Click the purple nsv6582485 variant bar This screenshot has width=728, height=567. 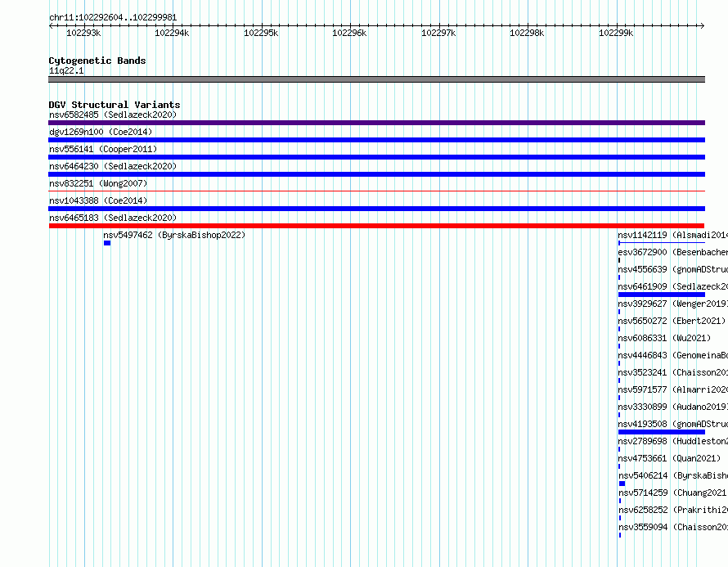[376, 123]
